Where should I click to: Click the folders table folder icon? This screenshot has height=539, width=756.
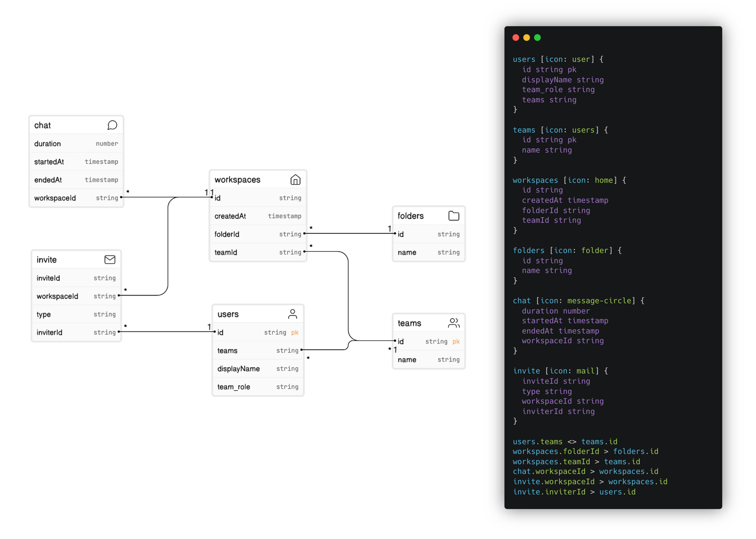(x=454, y=216)
